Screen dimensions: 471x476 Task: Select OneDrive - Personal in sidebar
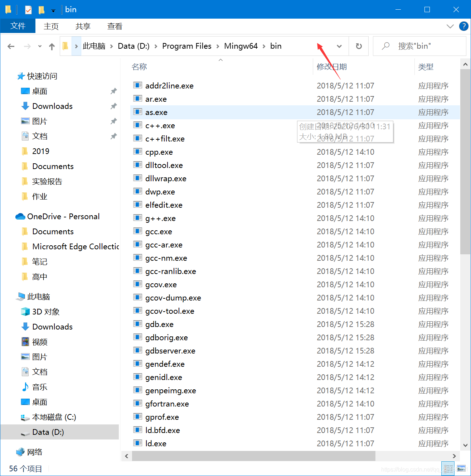63,216
